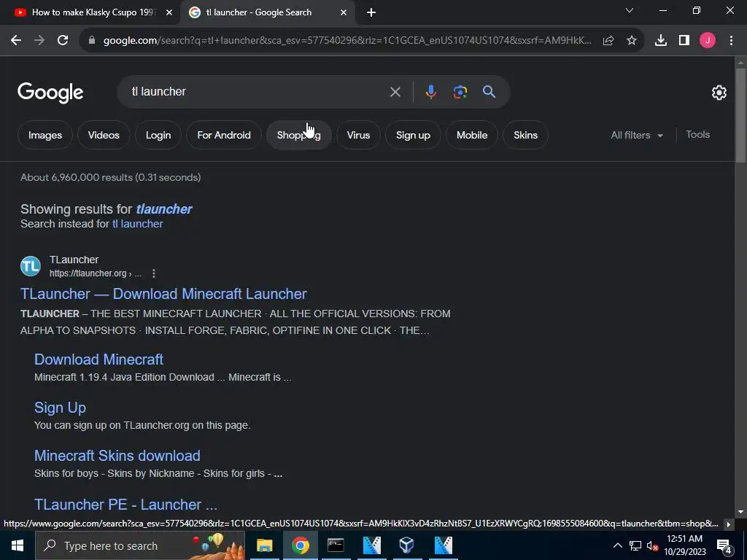Open the share this page icon
The width and height of the screenshot is (747, 560).
pos(608,41)
